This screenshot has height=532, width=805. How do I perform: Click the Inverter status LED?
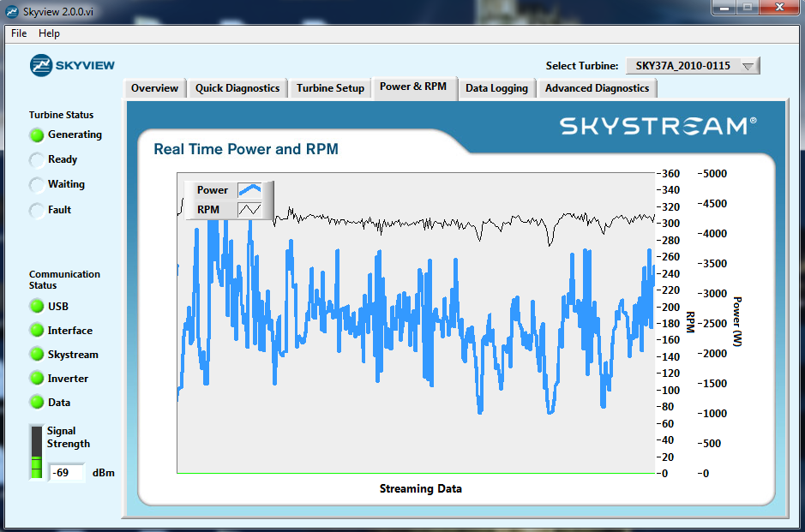37,379
